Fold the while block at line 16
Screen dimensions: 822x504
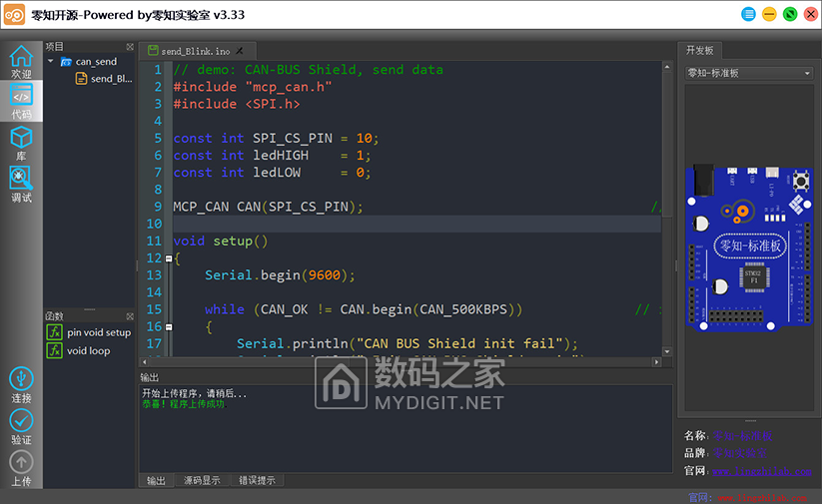169,326
